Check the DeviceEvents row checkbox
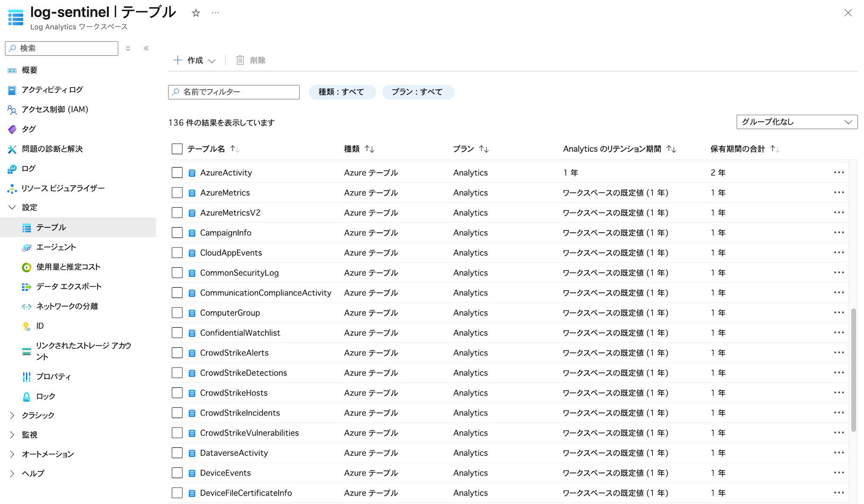 click(x=177, y=473)
